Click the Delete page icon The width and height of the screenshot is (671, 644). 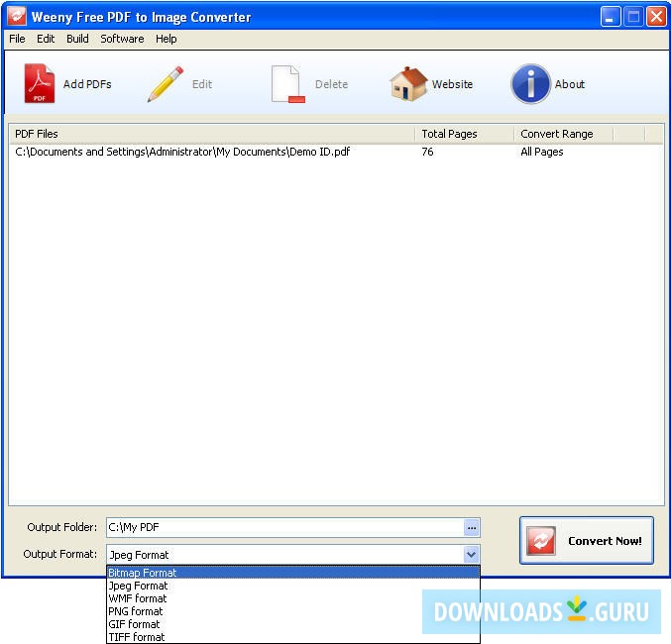pos(287,84)
